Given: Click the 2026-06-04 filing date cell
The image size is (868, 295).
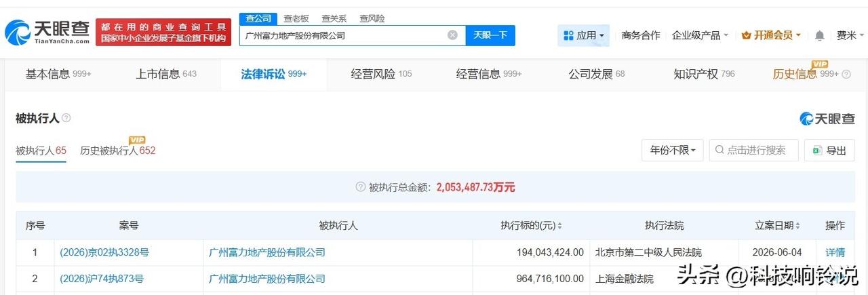Looking at the screenshot, I should (778, 252).
